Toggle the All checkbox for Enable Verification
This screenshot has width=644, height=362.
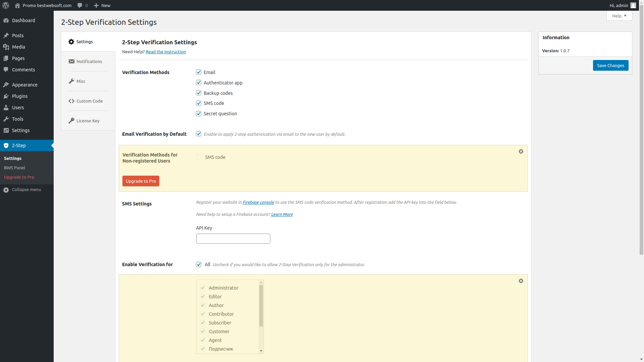199,264
